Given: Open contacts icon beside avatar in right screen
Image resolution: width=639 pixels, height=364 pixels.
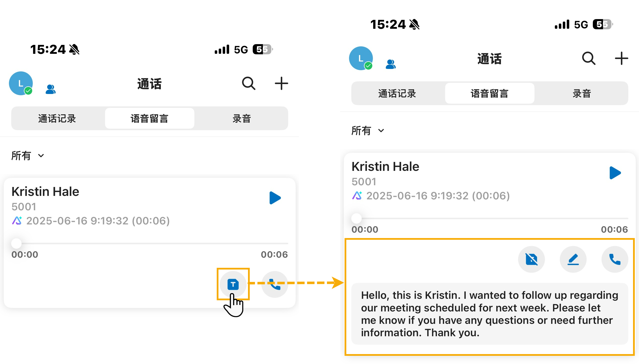Looking at the screenshot, I should tap(390, 64).
